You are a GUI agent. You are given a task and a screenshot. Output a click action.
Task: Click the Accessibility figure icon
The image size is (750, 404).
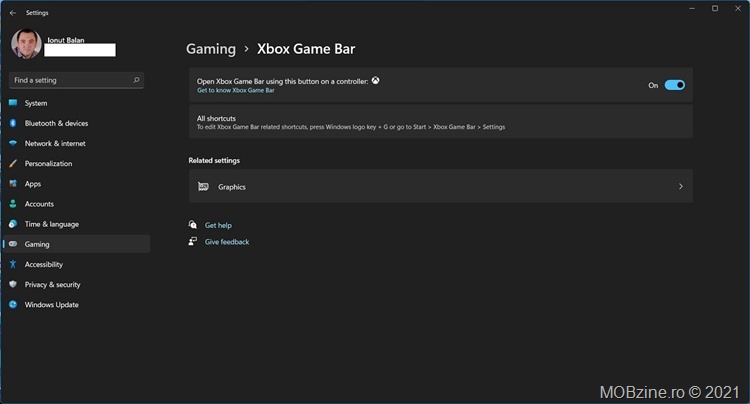[13, 264]
